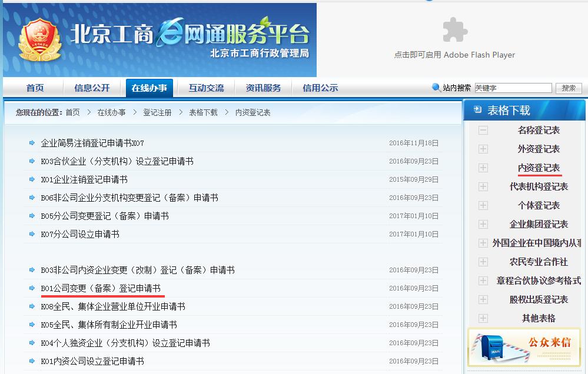Click the national emblem logo

coord(39,36)
